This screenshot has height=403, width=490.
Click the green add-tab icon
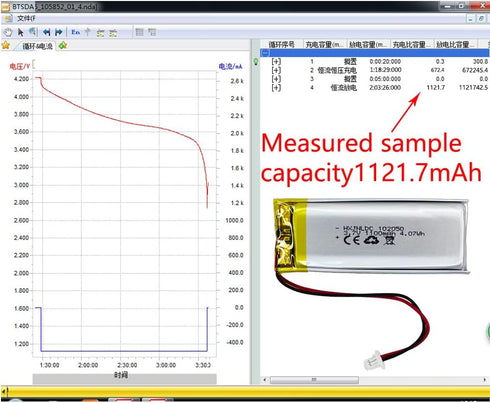tap(63, 45)
